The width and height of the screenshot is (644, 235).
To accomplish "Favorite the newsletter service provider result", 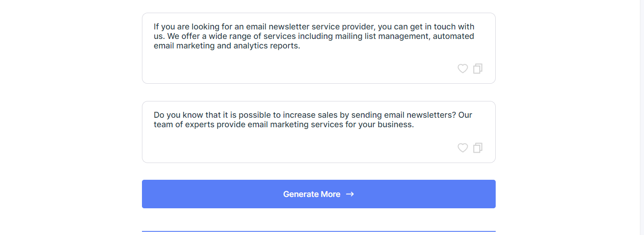I will [463, 69].
